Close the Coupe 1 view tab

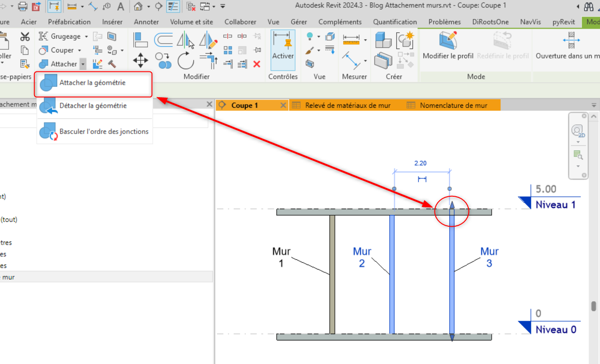coord(283,106)
